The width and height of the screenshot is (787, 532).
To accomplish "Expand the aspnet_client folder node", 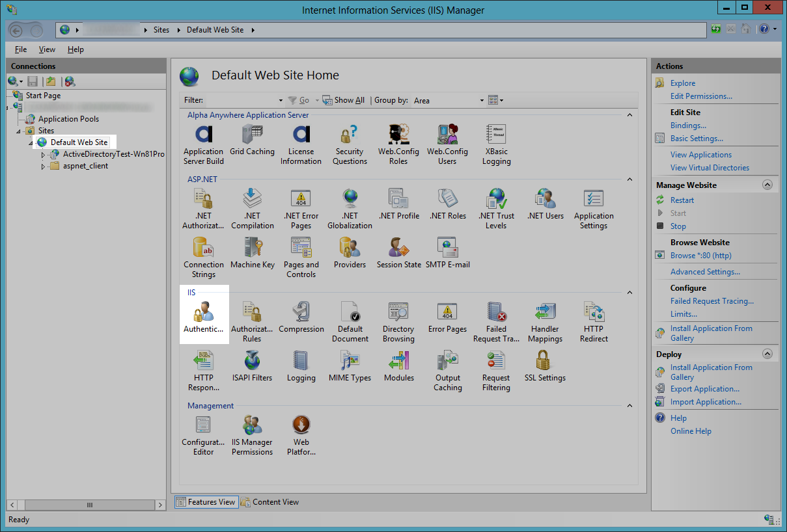I will pyautogui.click(x=44, y=166).
